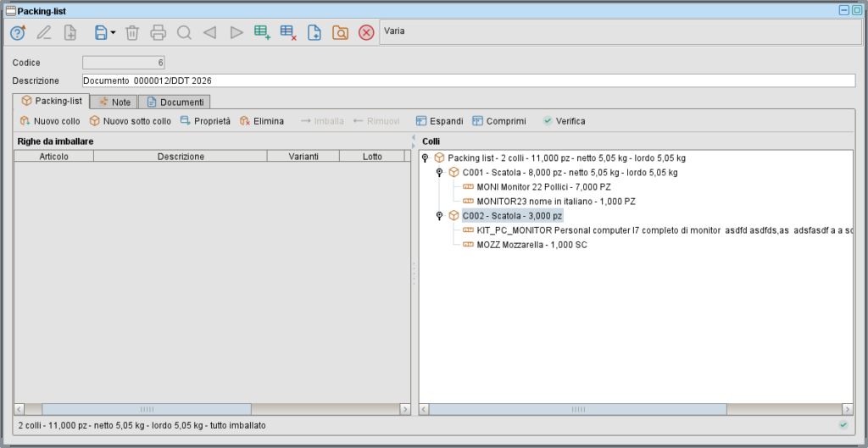This screenshot has height=448, width=868.
Task: Click the delete table row icon
Action: (288, 33)
